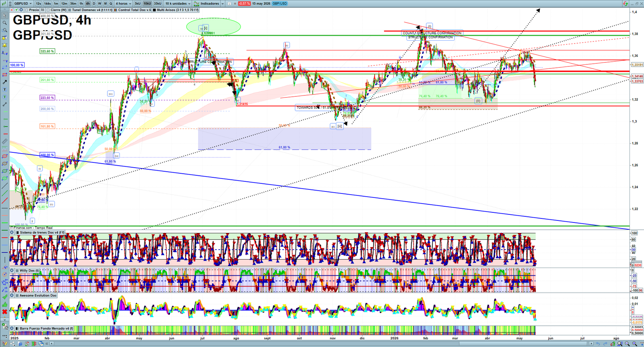The width and height of the screenshot is (644, 347).
Task: Click the zoom out magnifier at bottom right
Action: coord(627,344)
